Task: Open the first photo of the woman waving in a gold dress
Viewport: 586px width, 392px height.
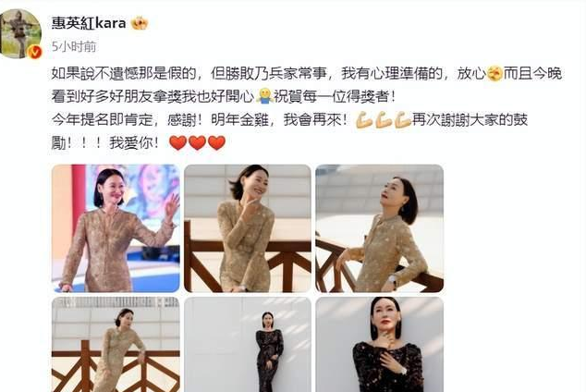Action: [x=116, y=228]
